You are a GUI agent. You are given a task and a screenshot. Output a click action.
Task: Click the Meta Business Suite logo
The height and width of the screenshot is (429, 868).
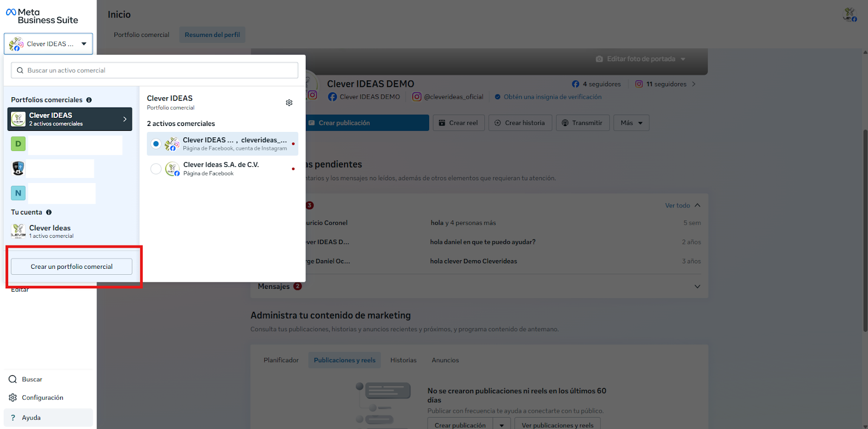tap(42, 16)
